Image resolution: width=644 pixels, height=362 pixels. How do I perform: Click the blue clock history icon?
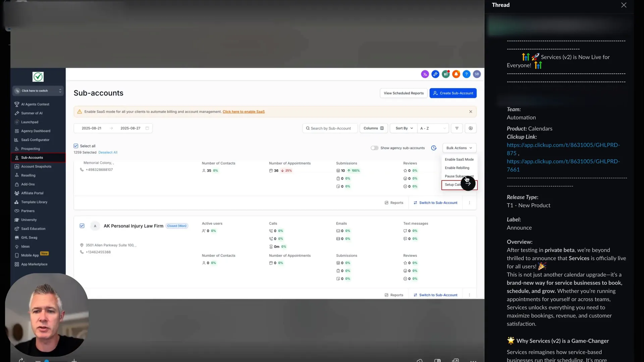[434, 148]
